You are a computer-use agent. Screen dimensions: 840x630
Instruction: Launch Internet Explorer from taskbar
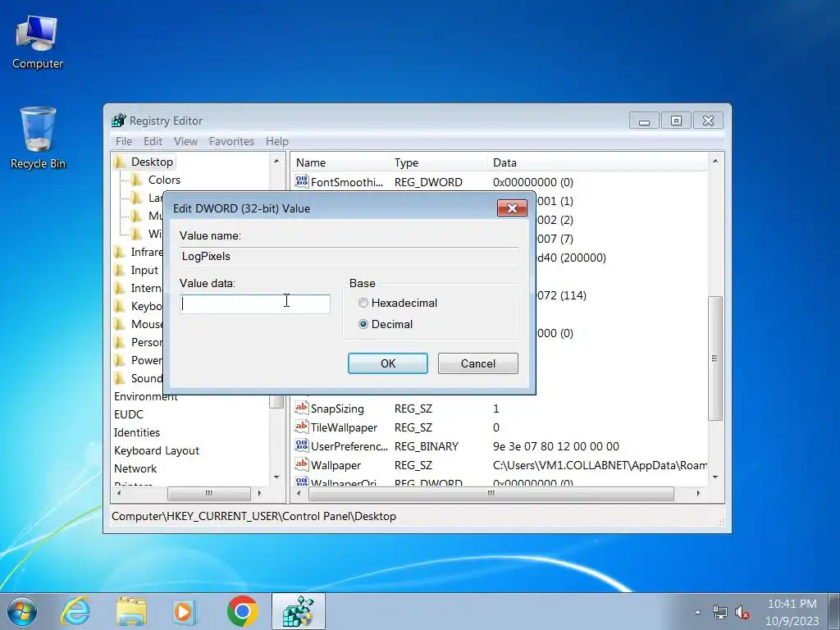(x=75, y=611)
